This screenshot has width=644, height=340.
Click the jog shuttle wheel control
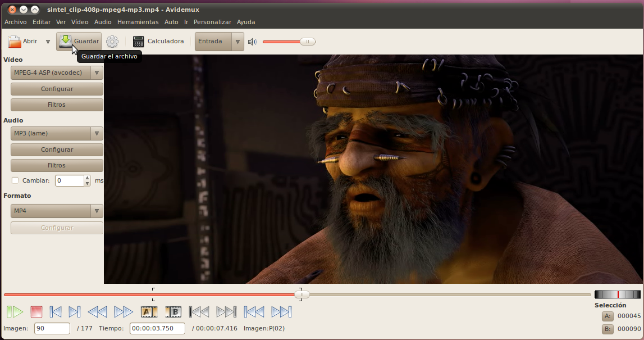point(617,294)
